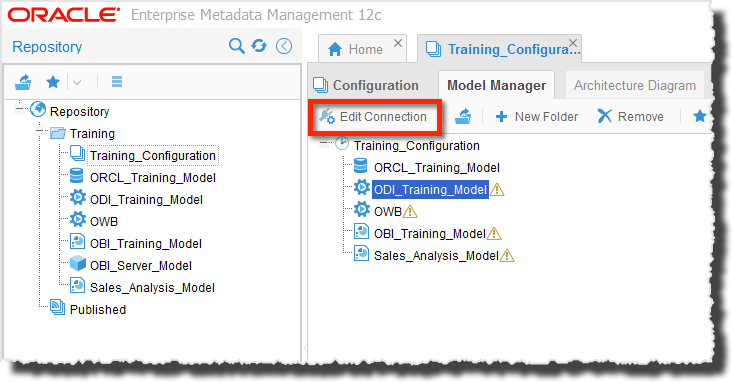Select ORCL_Training_Model in Model Manager tree

(x=437, y=167)
